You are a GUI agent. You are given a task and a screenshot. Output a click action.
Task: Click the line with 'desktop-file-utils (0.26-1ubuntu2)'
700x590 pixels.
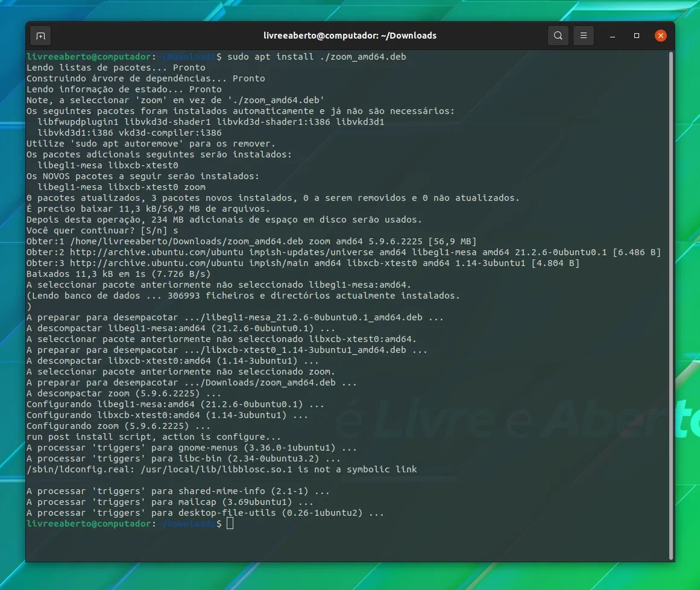pyautogui.click(x=206, y=513)
